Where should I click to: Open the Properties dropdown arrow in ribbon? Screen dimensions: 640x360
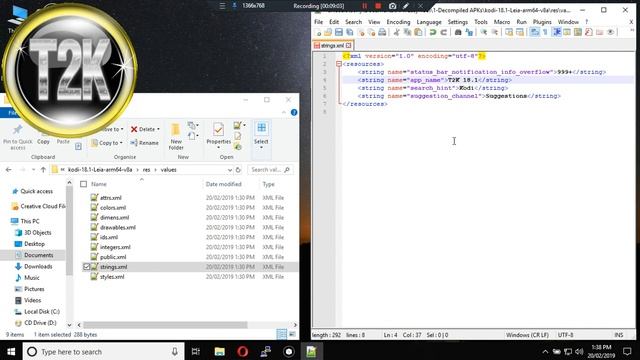218,147
